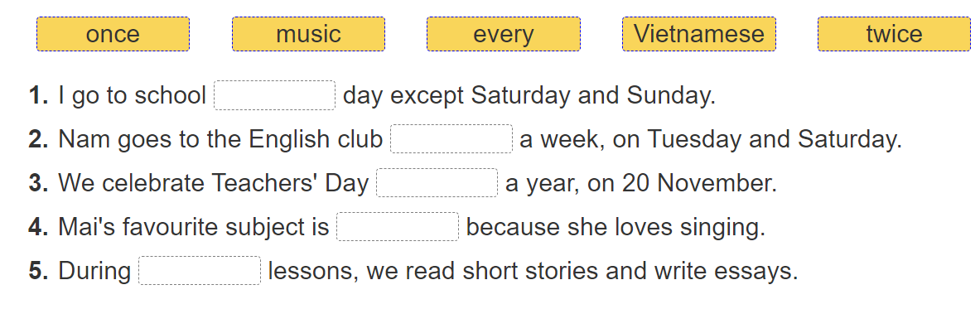Viewport: 980px width, 309px height.
Task: Click the text "because she loves singing."
Action: click(x=616, y=227)
